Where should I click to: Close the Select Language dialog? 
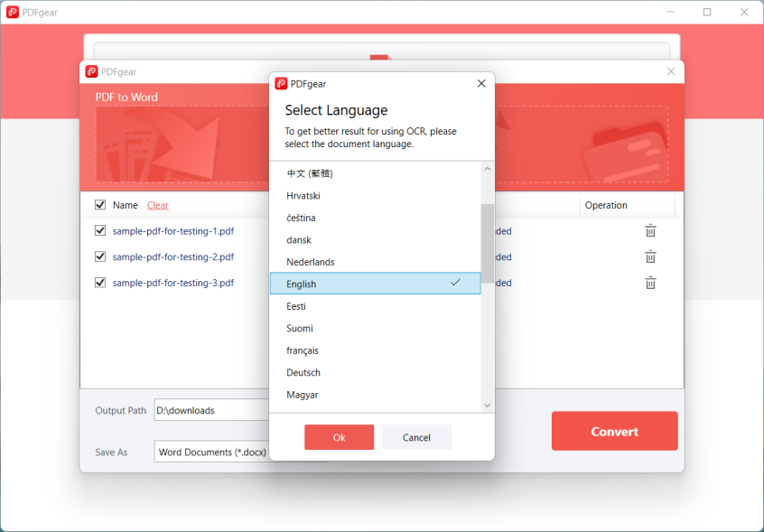coord(481,84)
